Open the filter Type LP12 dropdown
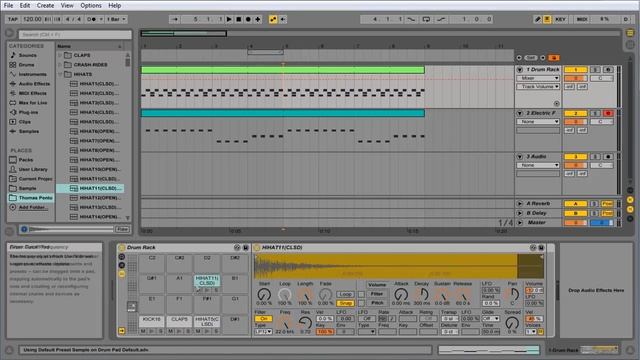This screenshot has height=360, width=640. [x=263, y=332]
